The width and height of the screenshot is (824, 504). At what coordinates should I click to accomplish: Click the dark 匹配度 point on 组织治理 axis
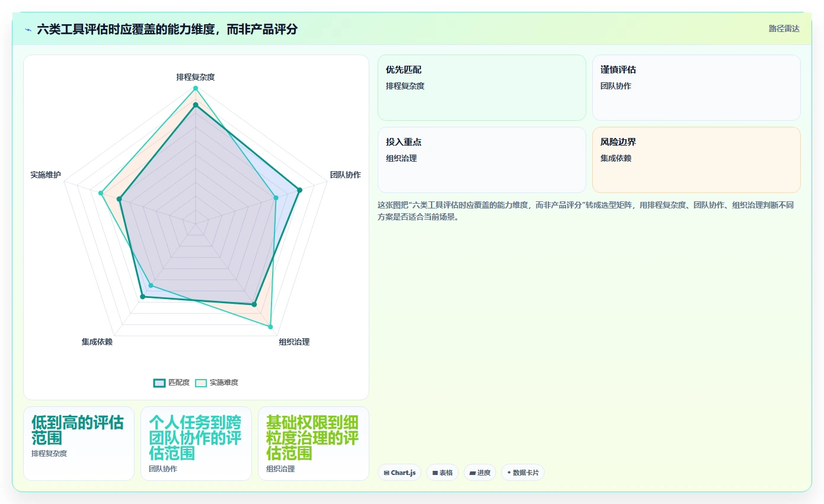click(x=254, y=304)
